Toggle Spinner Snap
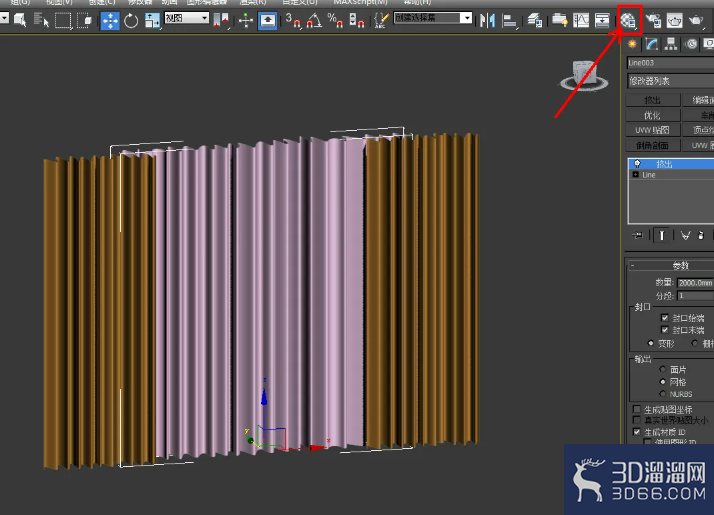 357,20
